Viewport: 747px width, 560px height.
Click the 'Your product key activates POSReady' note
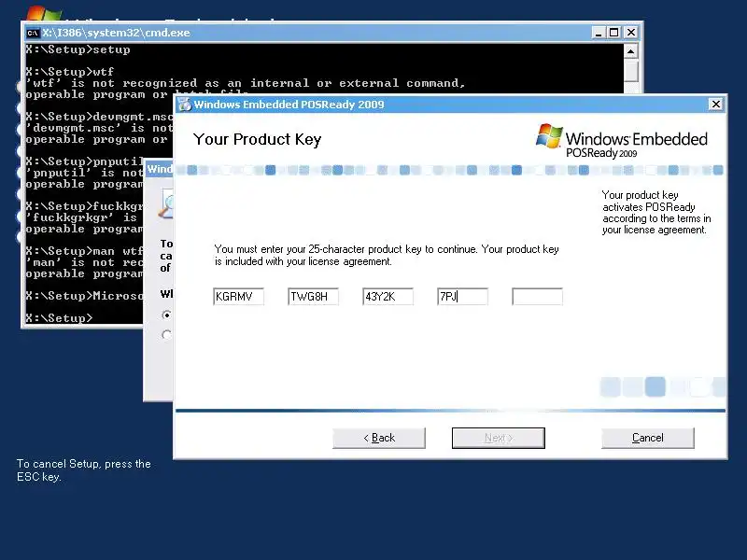(x=656, y=213)
